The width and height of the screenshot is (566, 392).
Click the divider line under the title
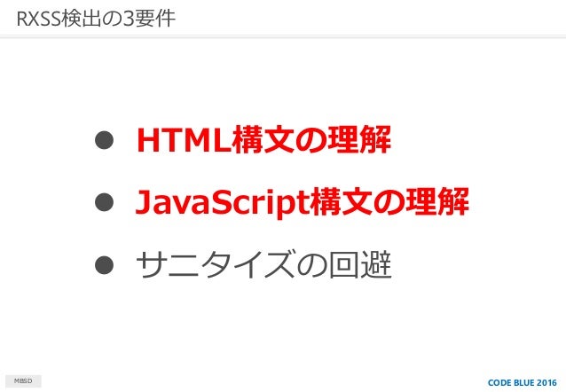point(283,36)
